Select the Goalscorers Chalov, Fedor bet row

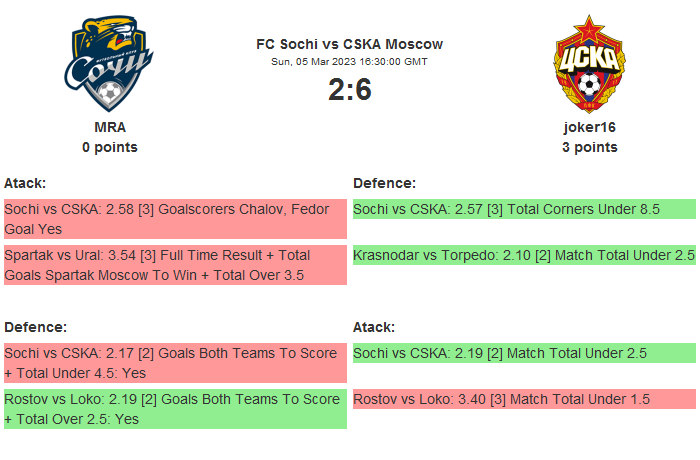click(175, 219)
